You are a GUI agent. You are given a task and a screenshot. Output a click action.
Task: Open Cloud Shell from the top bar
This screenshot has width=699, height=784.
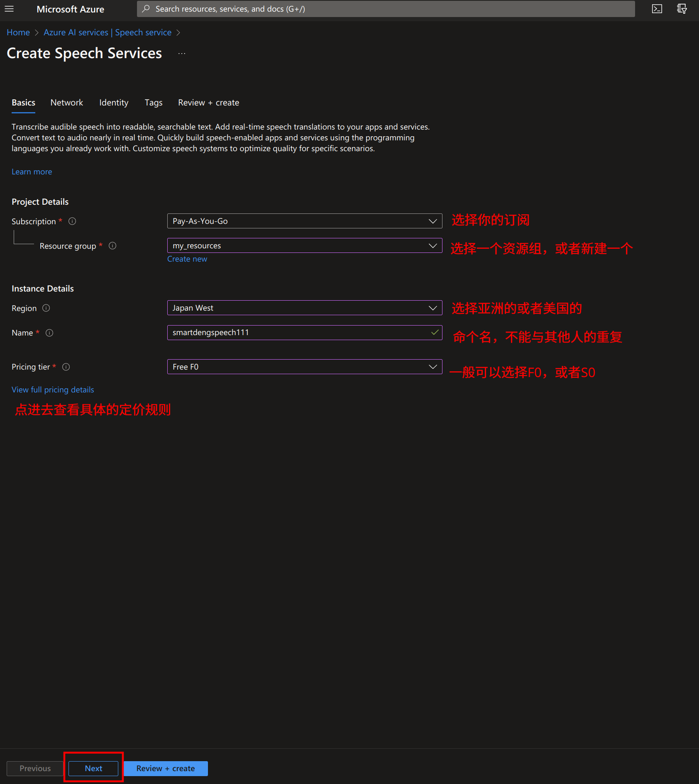pos(657,9)
